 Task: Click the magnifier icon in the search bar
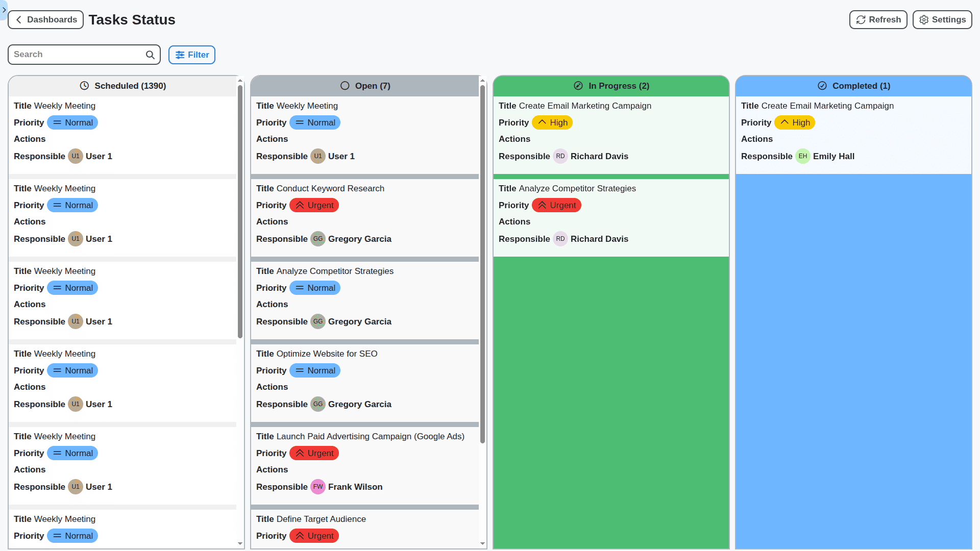click(x=150, y=55)
